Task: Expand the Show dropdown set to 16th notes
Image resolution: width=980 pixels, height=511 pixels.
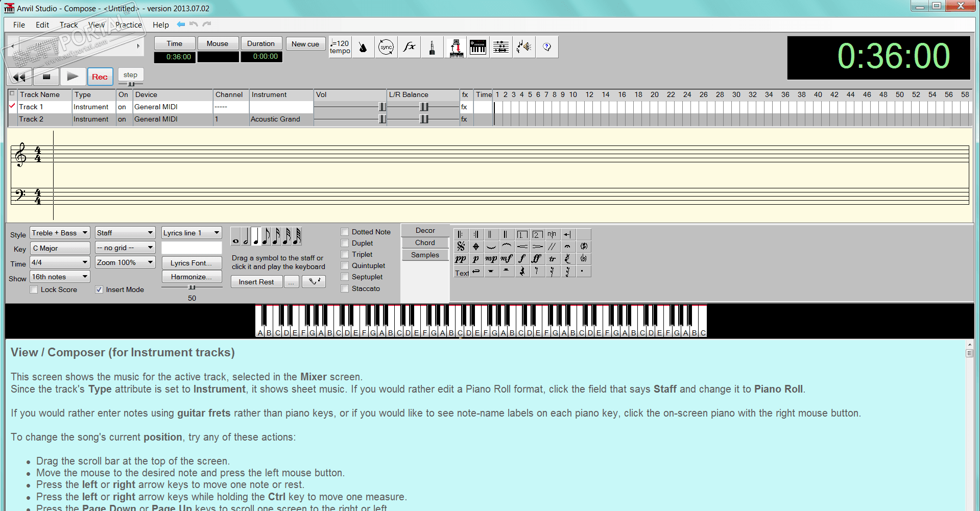Action: [x=60, y=277]
